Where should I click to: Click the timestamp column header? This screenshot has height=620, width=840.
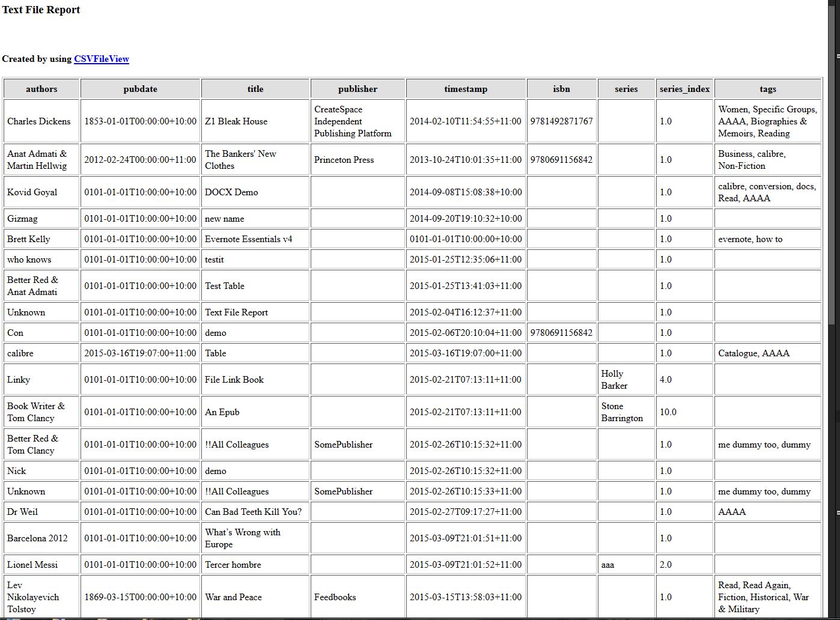point(466,89)
